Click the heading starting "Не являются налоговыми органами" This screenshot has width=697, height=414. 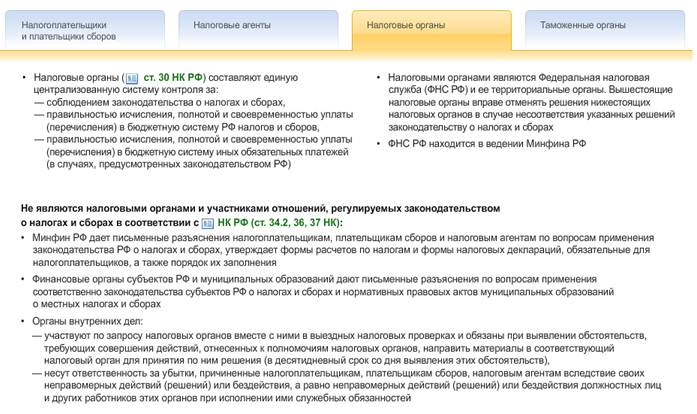point(260,215)
